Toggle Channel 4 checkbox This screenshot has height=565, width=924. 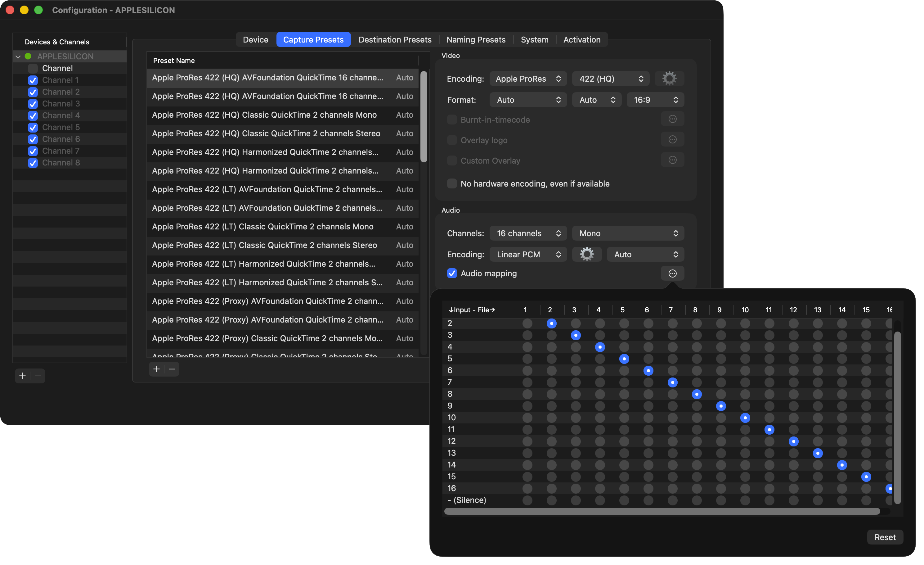point(33,116)
